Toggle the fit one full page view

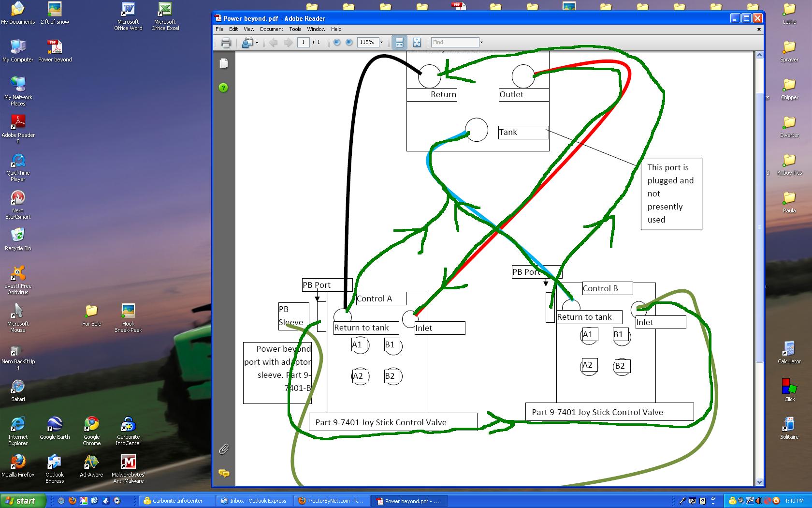(x=417, y=43)
